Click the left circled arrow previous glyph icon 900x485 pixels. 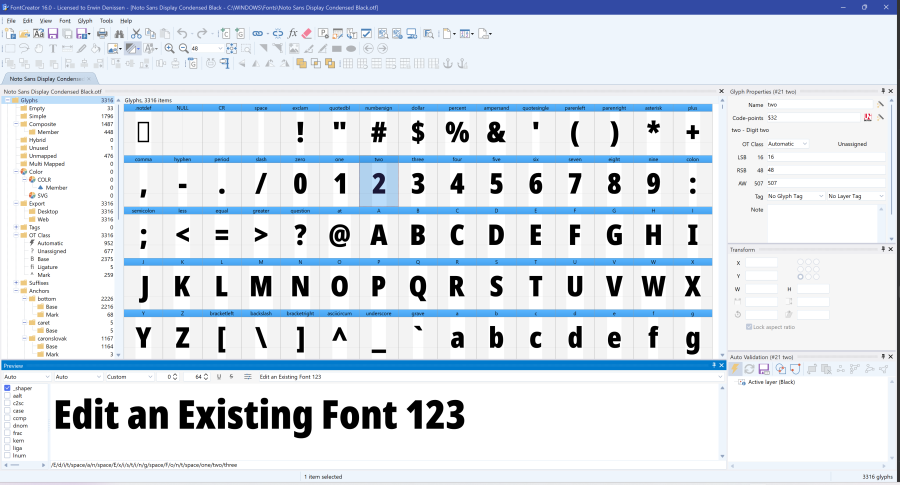coord(368,49)
